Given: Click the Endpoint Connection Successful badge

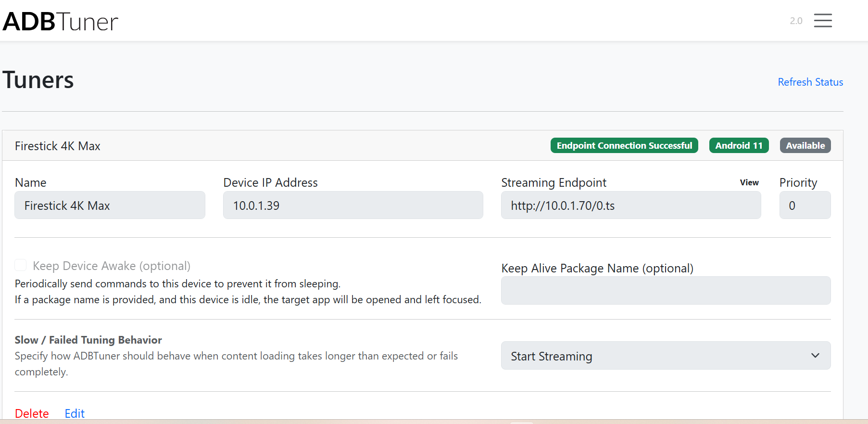Looking at the screenshot, I should coord(624,146).
